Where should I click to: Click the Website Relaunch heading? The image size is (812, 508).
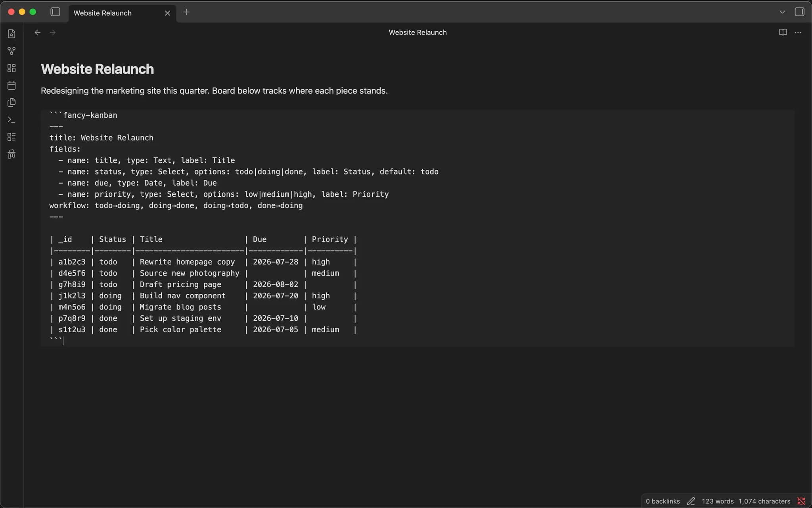[x=97, y=69]
